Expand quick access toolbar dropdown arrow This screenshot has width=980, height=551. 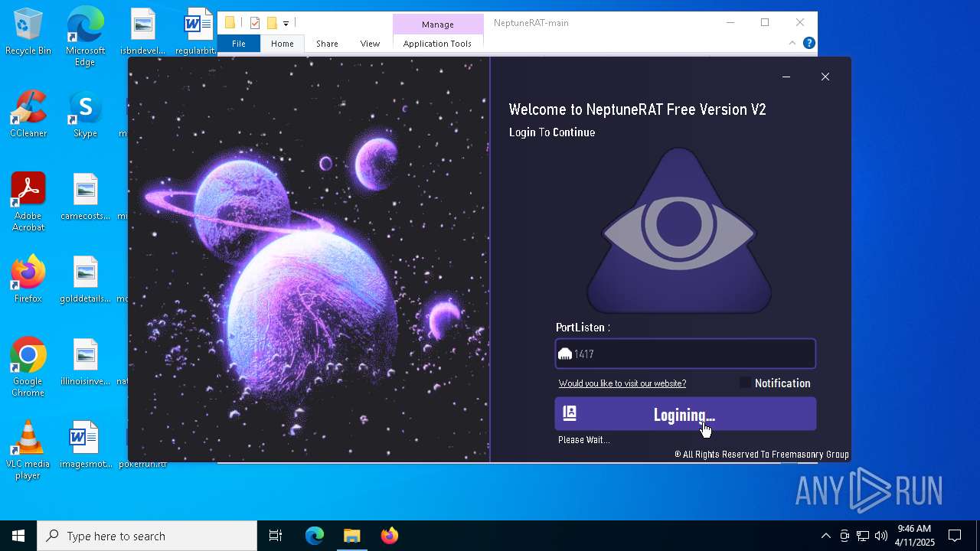286,24
